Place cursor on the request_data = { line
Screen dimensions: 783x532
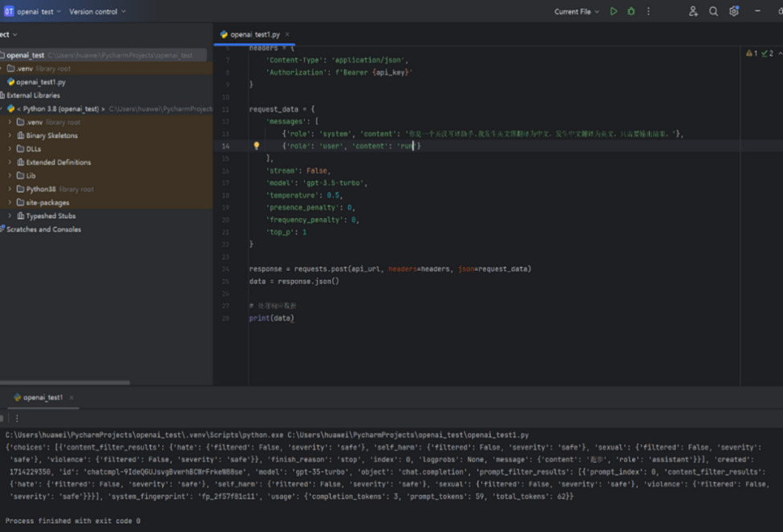(x=282, y=109)
